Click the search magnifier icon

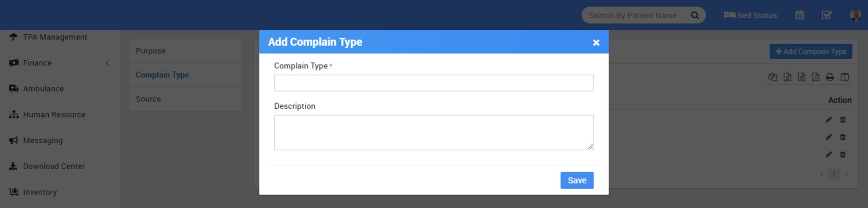(695, 15)
